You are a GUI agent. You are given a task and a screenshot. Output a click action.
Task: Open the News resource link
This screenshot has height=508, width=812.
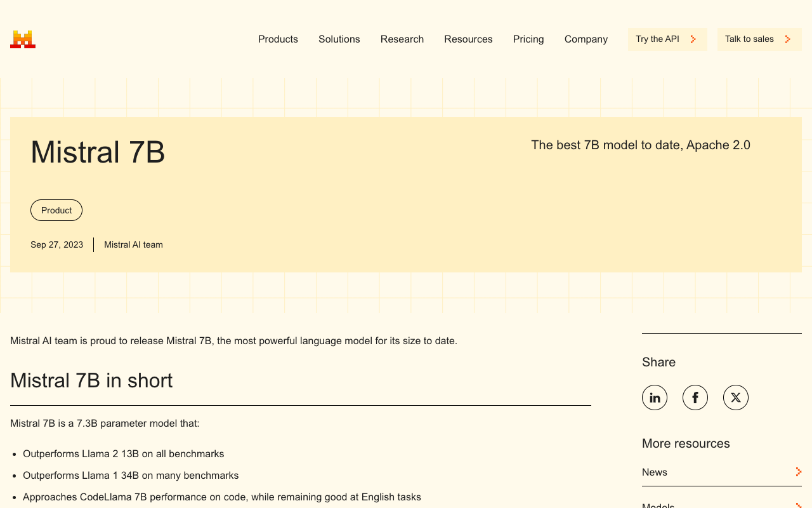722,472
